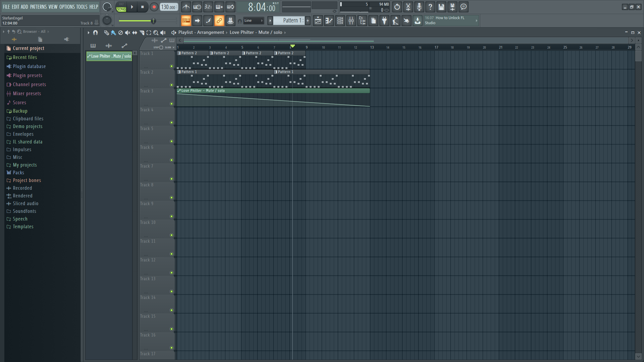Viewport: 644px width, 362px height.
Task: Open snap dropdown showing Line
Action: 254,21
